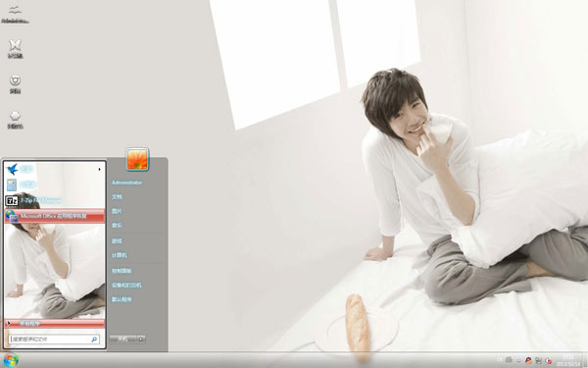Open the swirl-shaped desktop icon
This screenshot has height=368, width=588.
click(15, 84)
